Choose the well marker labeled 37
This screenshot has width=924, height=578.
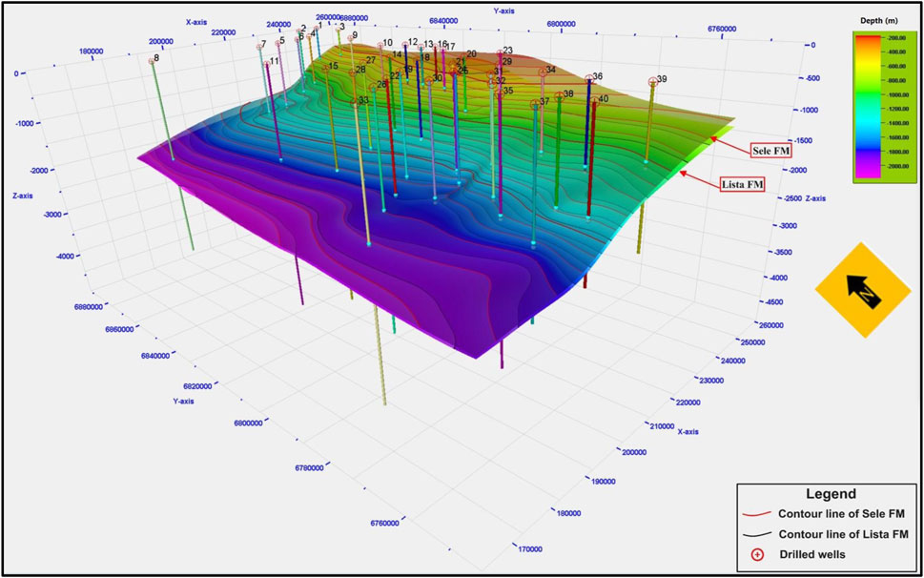pos(535,104)
